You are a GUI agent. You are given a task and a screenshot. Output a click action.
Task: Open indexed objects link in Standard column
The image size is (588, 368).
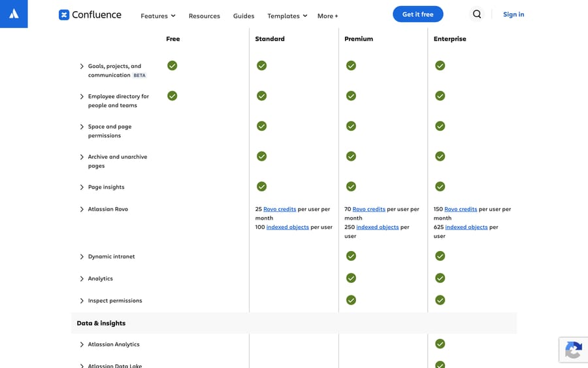coord(287,227)
